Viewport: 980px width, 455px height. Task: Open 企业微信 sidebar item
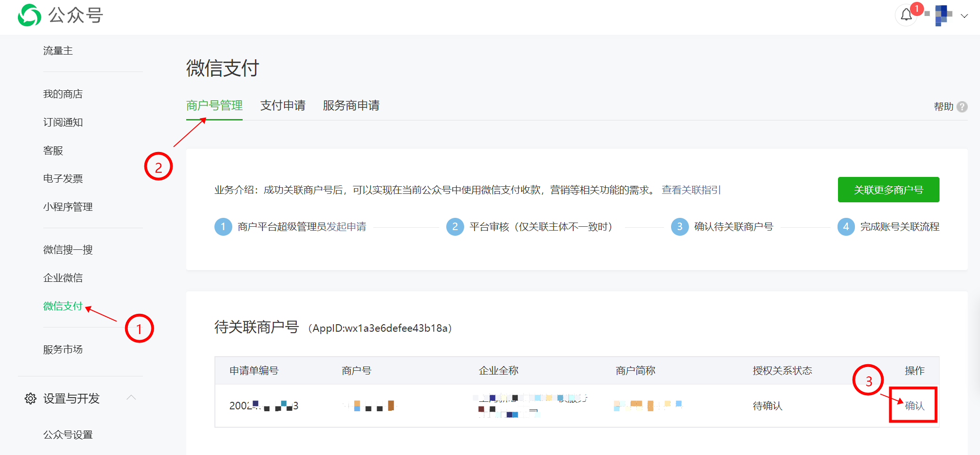tap(63, 278)
